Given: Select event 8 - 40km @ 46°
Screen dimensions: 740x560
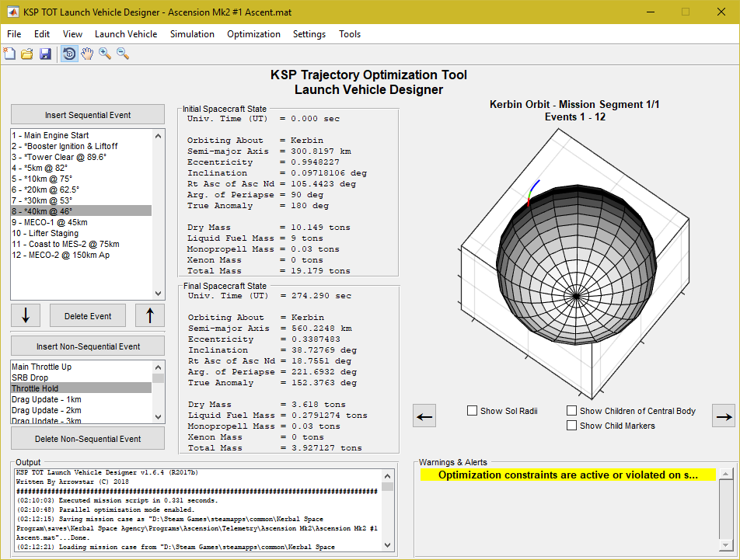Looking at the screenshot, I should click(81, 211).
